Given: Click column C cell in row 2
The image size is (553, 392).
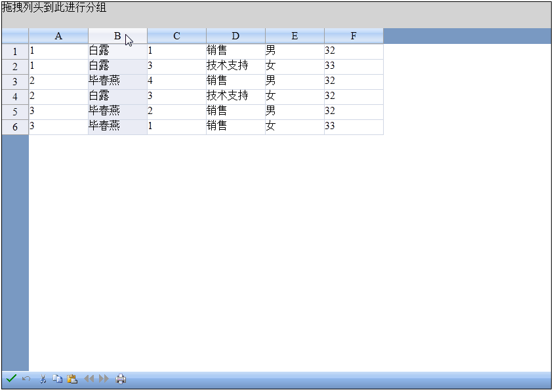Looking at the screenshot, I should tap(176, 67).
